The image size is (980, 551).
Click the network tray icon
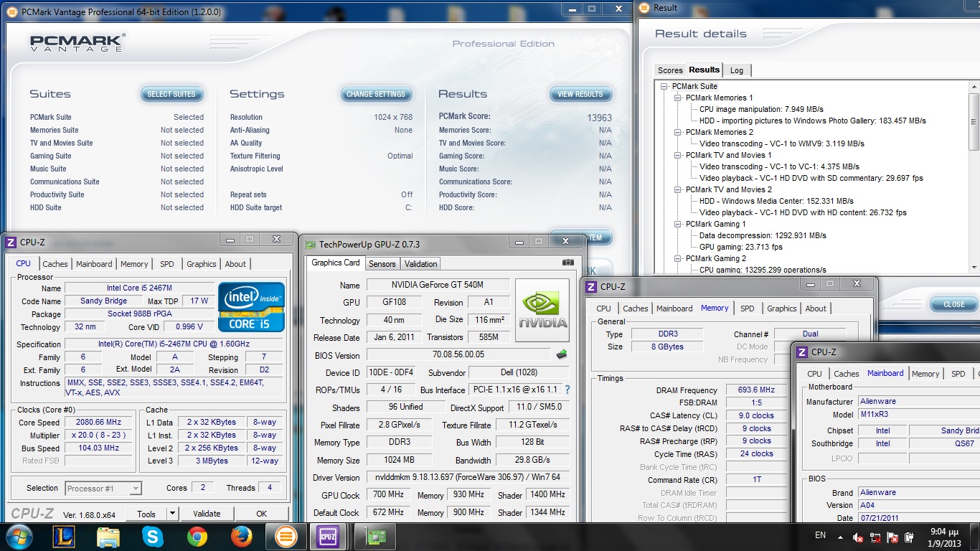point(875,537)
